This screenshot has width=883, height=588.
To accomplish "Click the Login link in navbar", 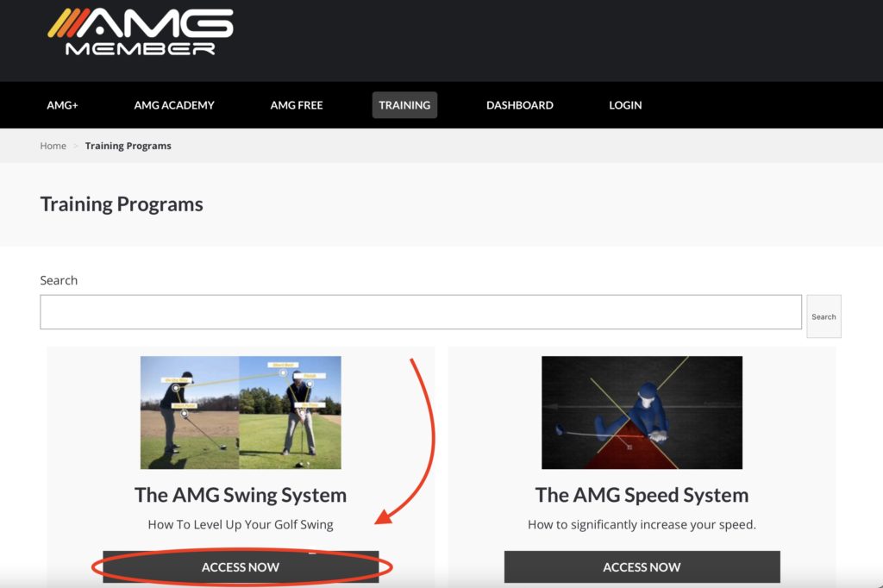I will click(x=625, y=105).
